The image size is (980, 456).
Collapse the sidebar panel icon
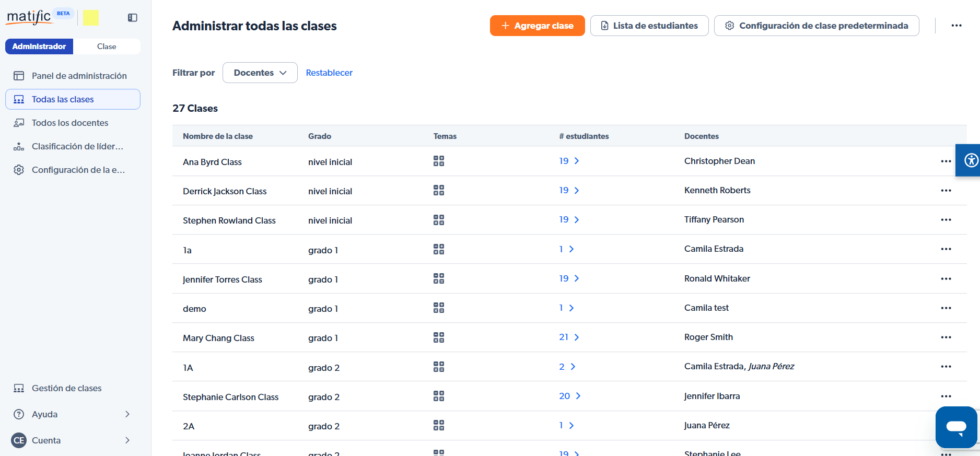132,18
